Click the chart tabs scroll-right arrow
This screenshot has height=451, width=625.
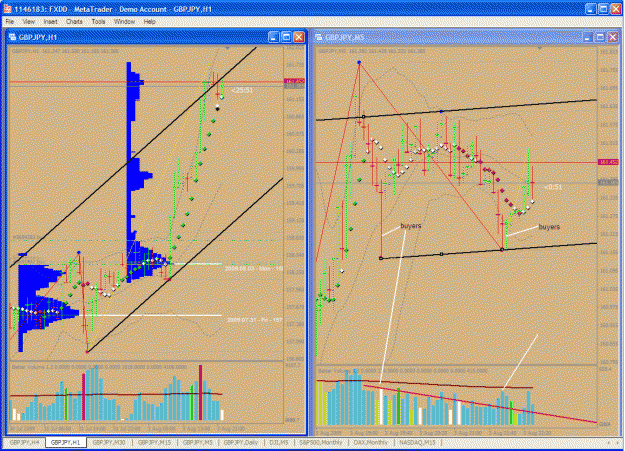coord(617,443)
